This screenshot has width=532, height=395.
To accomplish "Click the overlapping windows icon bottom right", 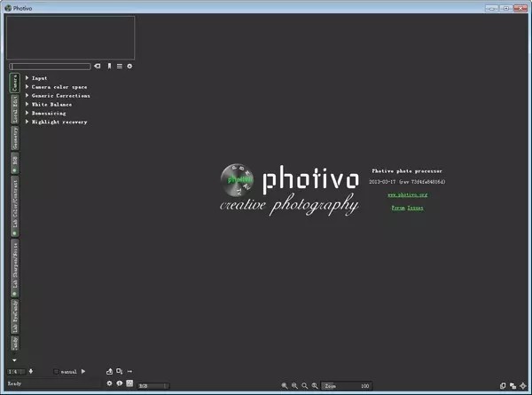I will tap(513, 386).
